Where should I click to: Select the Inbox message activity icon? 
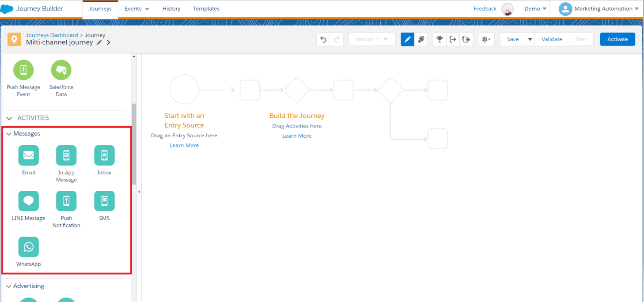104,155
